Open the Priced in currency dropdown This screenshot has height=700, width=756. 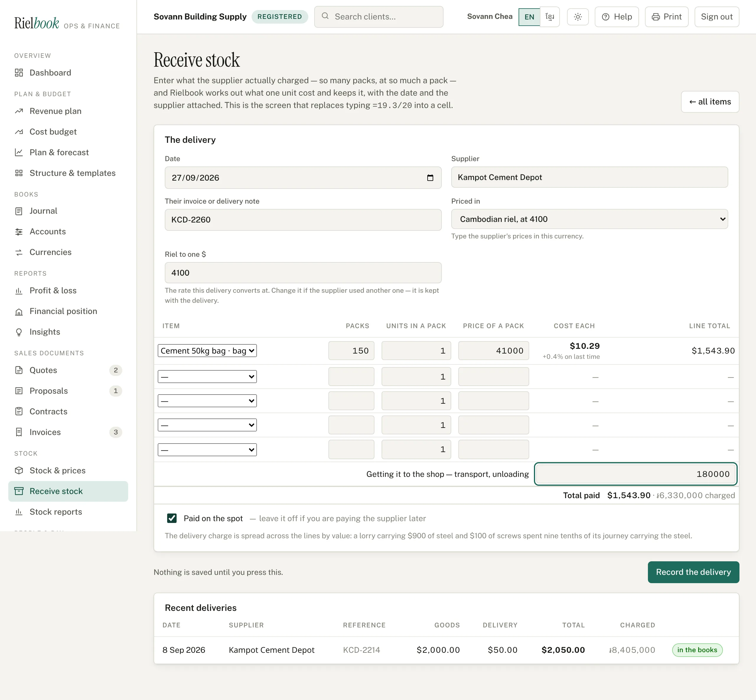coord(589,219)
